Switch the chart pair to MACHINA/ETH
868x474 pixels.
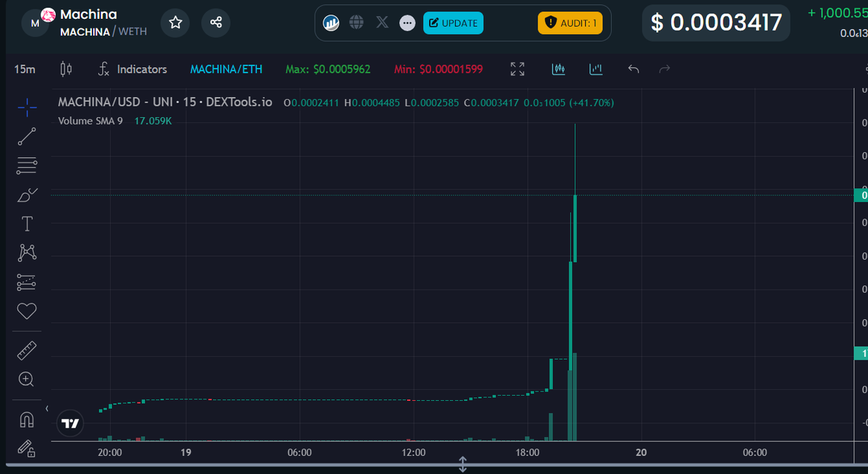point(226,69)
